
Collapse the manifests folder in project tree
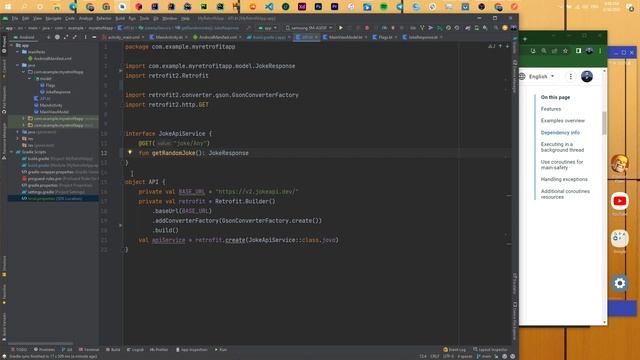click(18, 52)
